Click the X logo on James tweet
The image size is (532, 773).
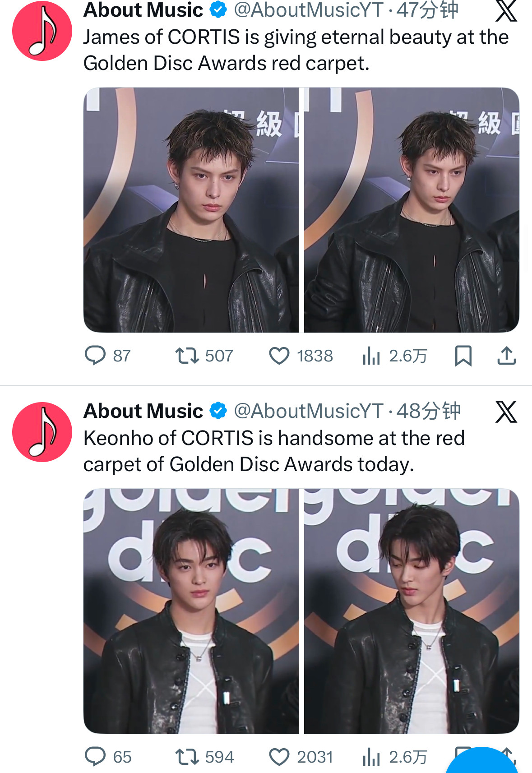pyautogui.click(x=506, y=11)
